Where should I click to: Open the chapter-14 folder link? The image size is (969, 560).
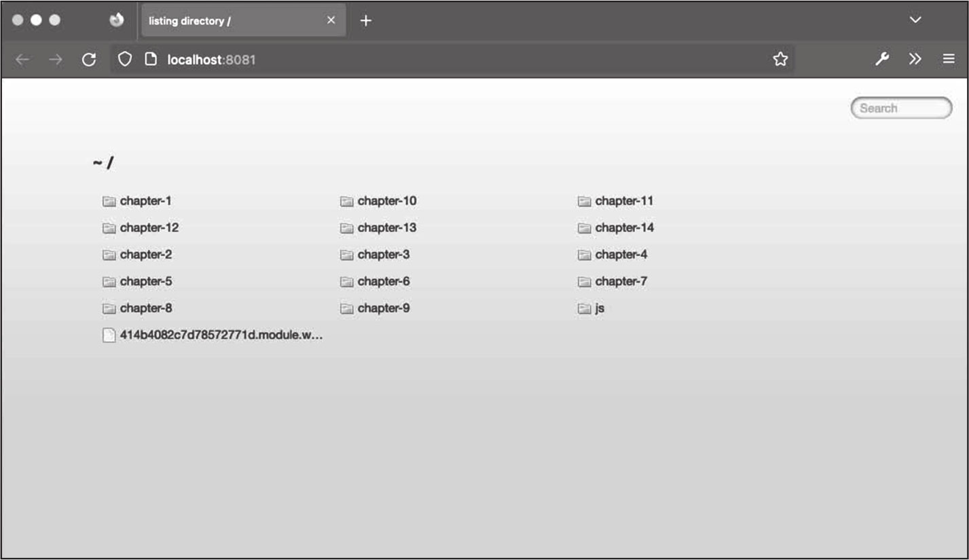624,228
